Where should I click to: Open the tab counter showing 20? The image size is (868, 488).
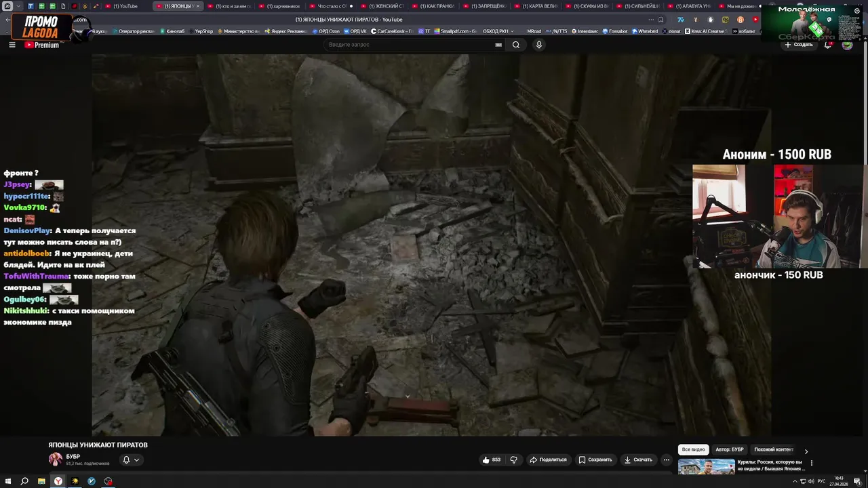pyautogui.click(x=7, y=6)
